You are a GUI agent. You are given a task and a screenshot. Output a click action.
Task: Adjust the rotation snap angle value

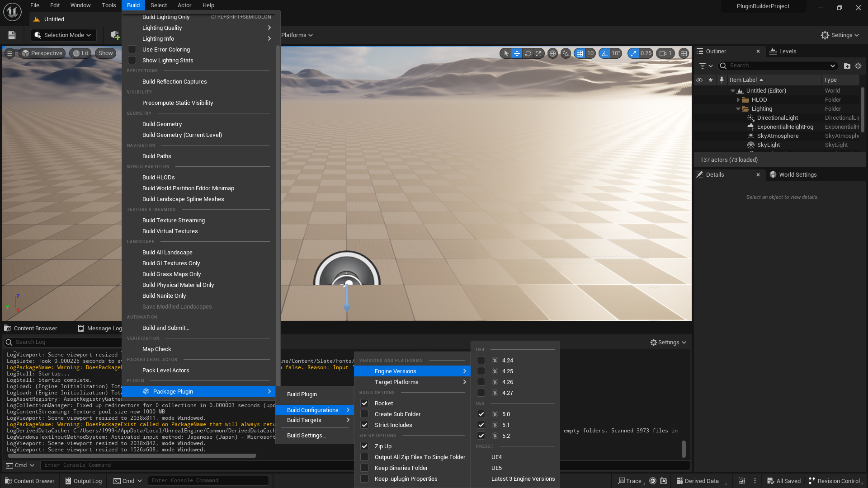[x=616, y=53]
